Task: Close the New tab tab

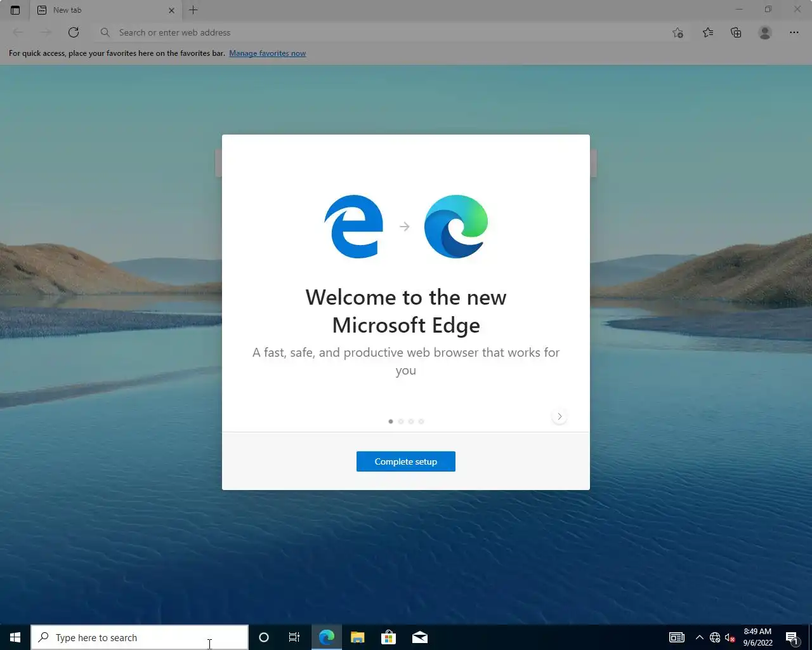Action: (x=171, y=10)
